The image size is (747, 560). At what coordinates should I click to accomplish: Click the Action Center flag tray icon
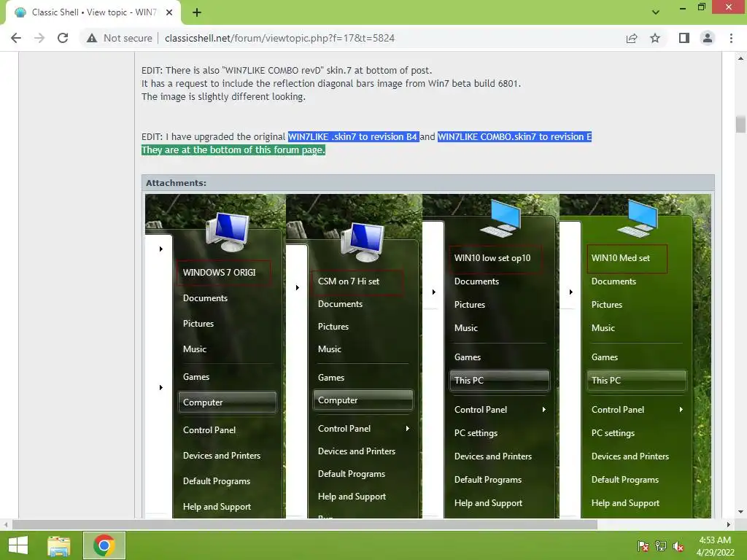point(643,546)
